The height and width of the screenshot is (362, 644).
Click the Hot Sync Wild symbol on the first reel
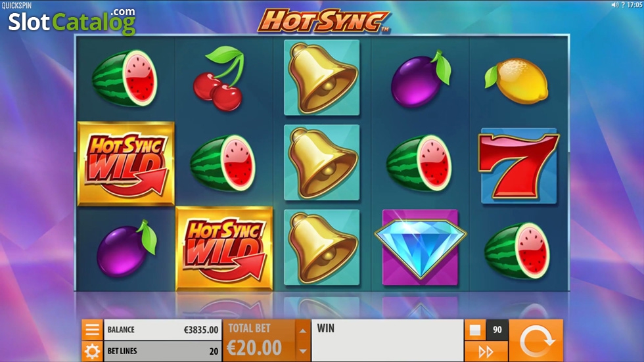click(x=126, y=164)
